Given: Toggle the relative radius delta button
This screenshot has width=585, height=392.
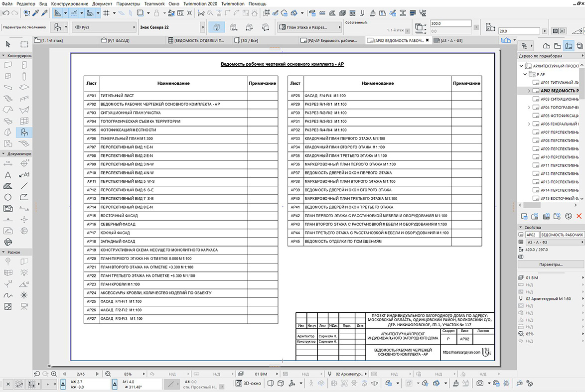Looking at the screenshot, I should coord(115,384).
